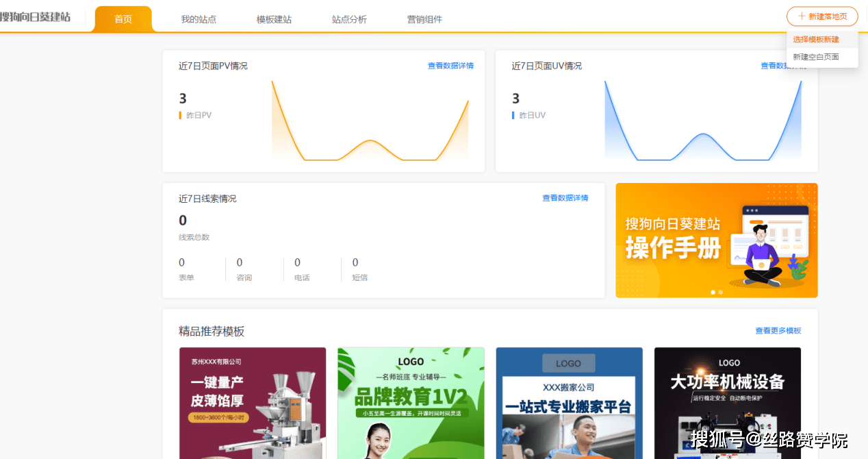Click the orange PV line chart

(x=370, y=121)
